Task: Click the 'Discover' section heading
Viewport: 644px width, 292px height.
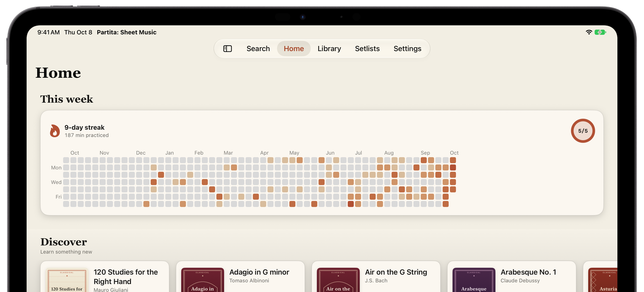Action: [64, 242]
